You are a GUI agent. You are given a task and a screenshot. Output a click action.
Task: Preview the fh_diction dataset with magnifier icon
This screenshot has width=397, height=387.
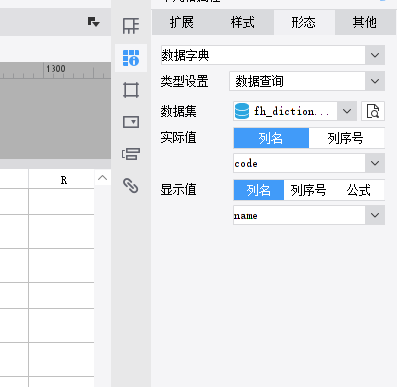(x=373, y=111)
